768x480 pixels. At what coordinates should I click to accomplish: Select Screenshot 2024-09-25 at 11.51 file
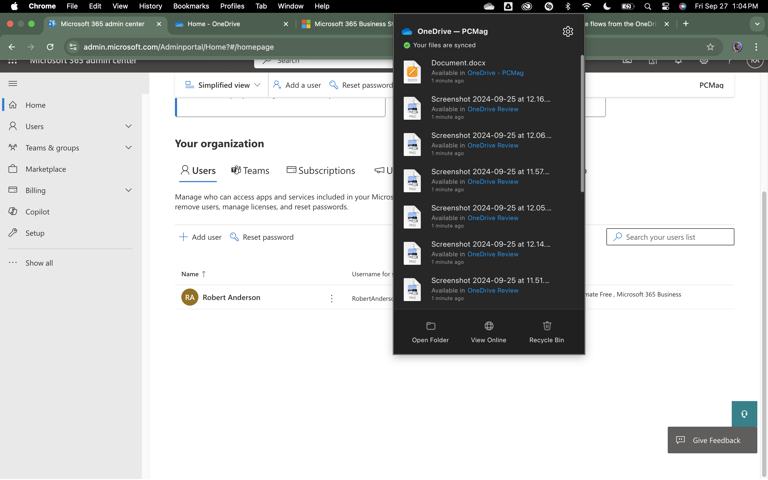pos(488,289)
